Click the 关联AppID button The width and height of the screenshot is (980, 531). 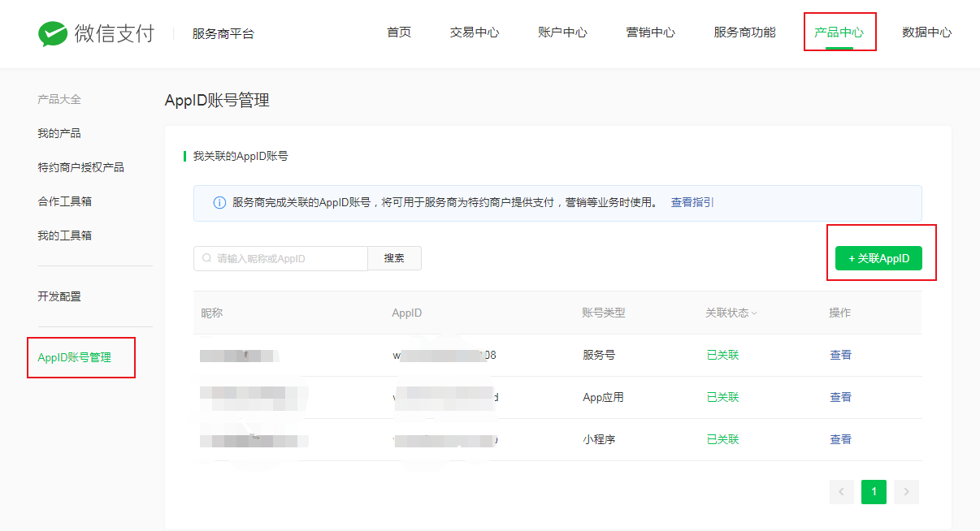pyautogui.click(x=878, y=258)
